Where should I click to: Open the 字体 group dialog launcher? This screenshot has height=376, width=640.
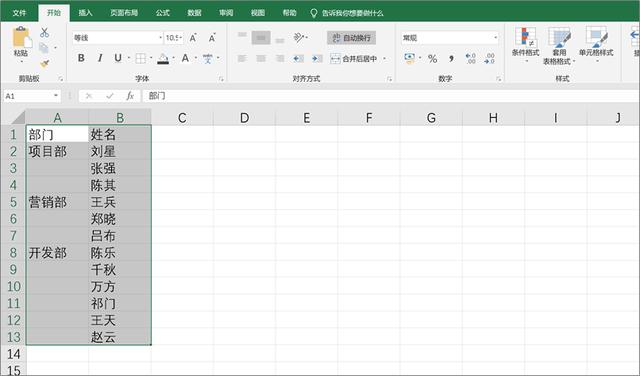pyautogui.click(x=222, y=79)
